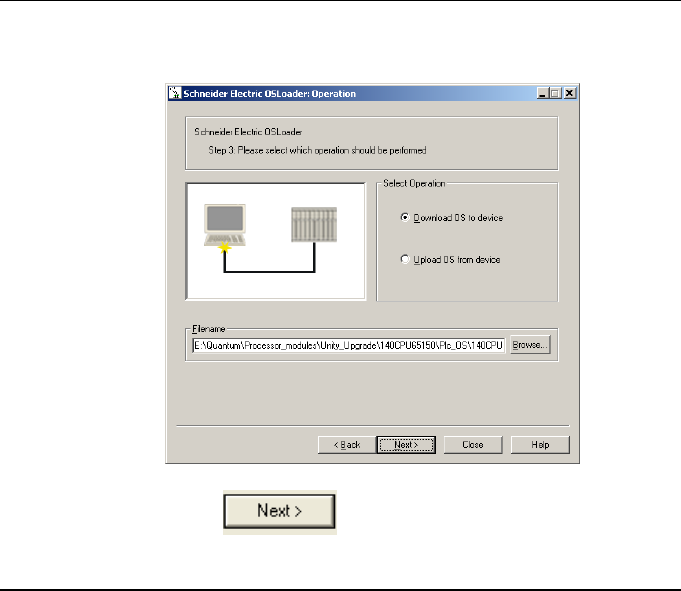Click the PLC rack device icon in the diagram

click(x=314, y=224)
